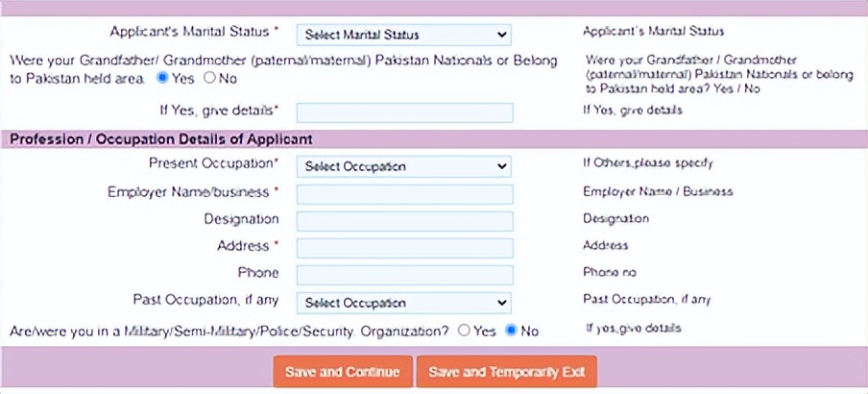Open the Applicant's Marital Status dropdown
The image size is (868, 394).
coord(403,35)
